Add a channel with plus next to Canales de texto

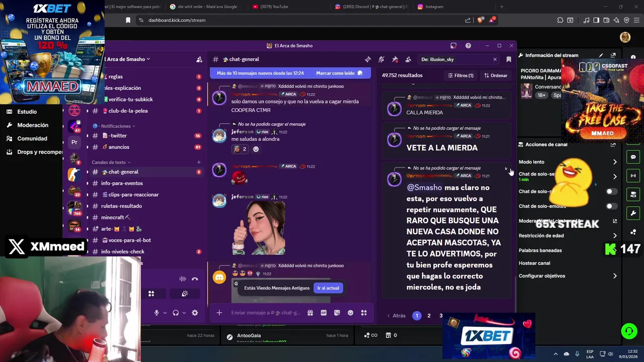click(199, 162)
